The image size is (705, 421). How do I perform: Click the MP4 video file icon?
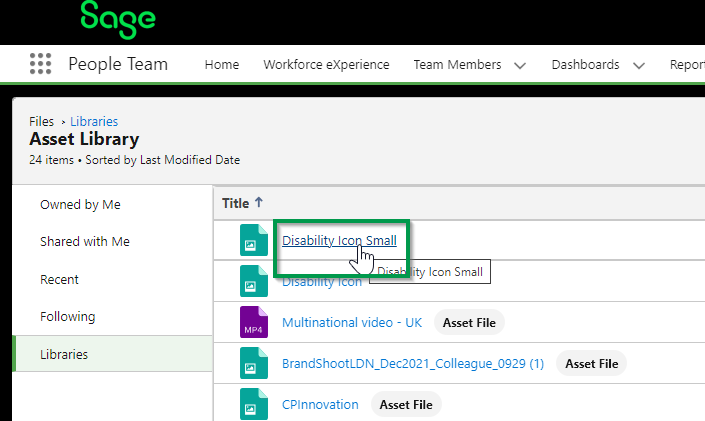[x=254, y=323]
